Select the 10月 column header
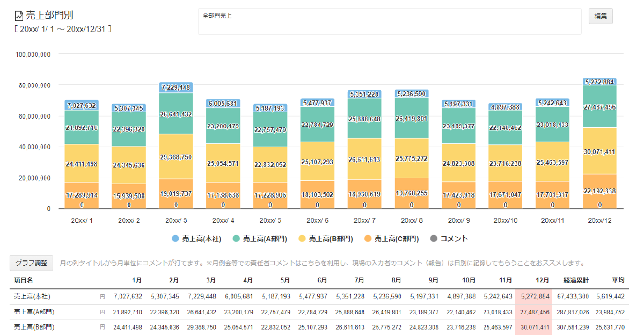 tap(468, 280)
